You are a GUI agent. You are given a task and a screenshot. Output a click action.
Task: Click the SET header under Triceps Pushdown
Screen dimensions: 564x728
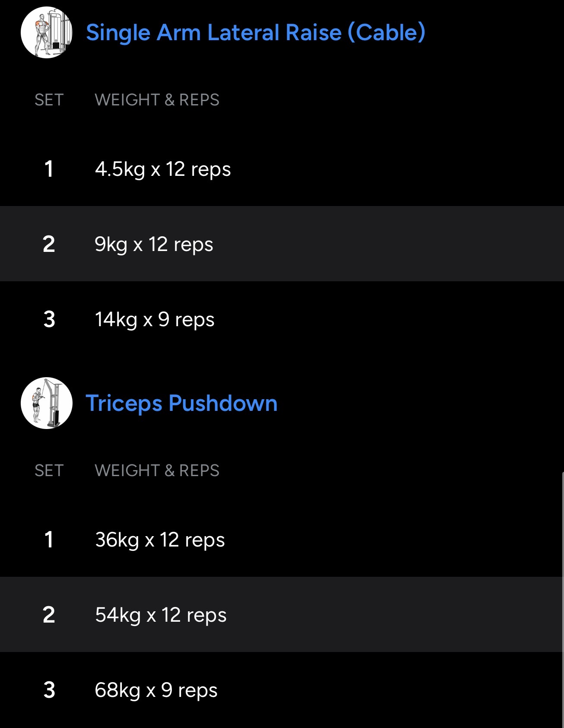[49, 470]
